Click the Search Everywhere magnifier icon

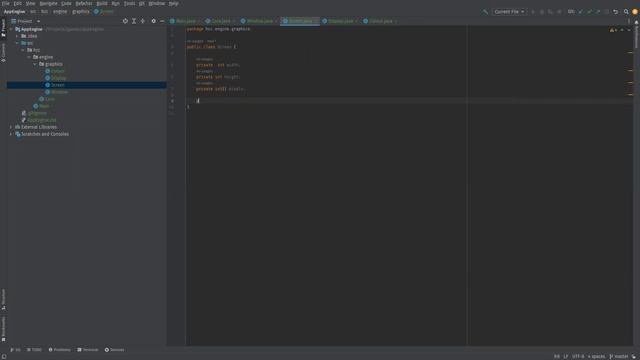point(626,12)
